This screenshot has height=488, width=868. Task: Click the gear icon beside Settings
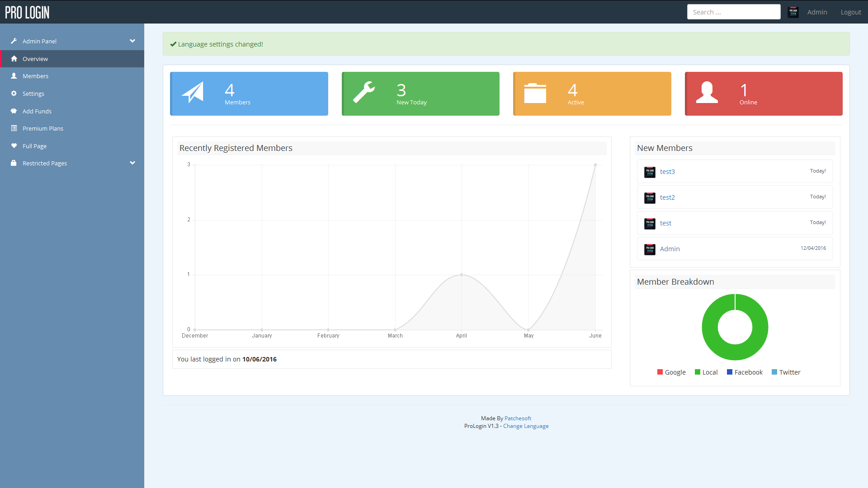14,94
